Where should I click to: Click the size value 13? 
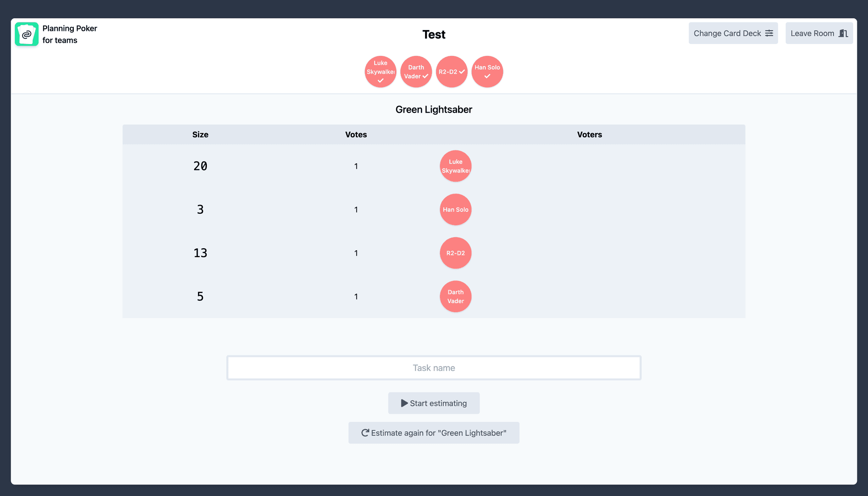point(200,253)
